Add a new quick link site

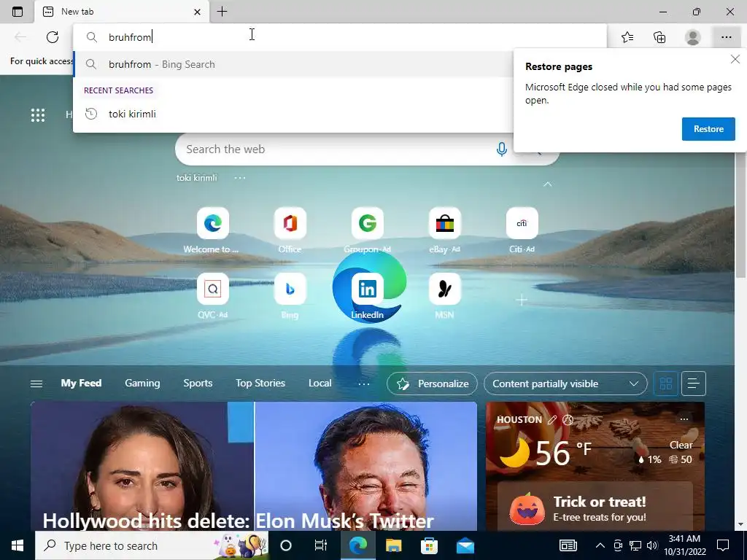(522, 300)
